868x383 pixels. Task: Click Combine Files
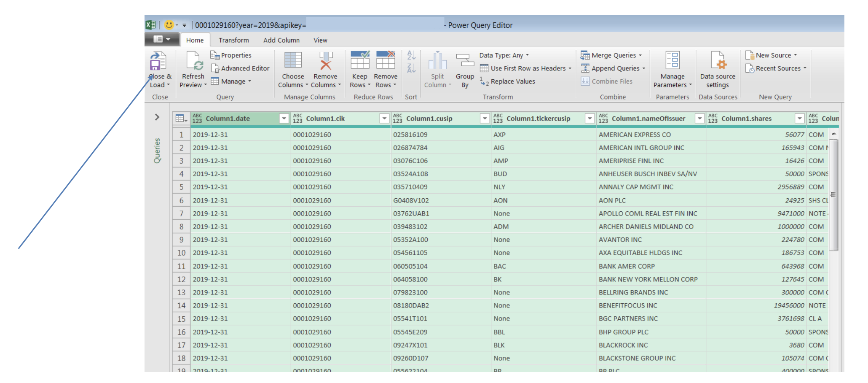point(607,81)
